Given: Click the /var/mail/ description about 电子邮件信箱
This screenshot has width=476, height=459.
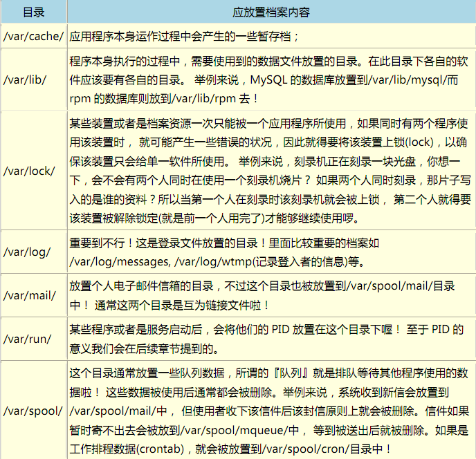Looking at the screenshot, I should point(271,295).
